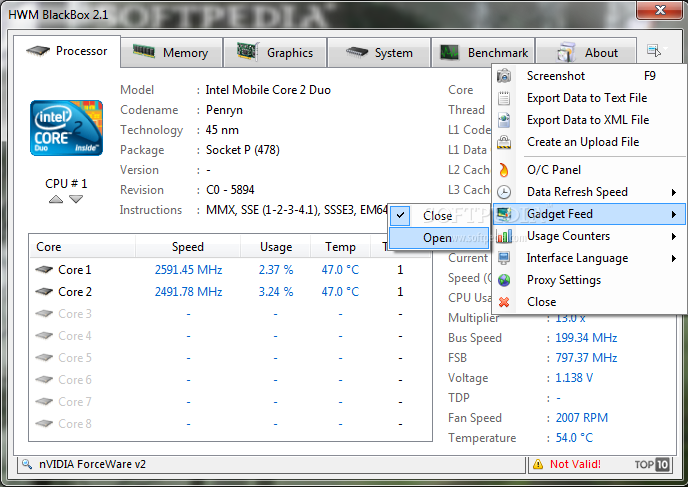Click the nVIDIA ForceWare v2 status text
This screenshot has height=487, width=688.
click(x=92, y=464)
